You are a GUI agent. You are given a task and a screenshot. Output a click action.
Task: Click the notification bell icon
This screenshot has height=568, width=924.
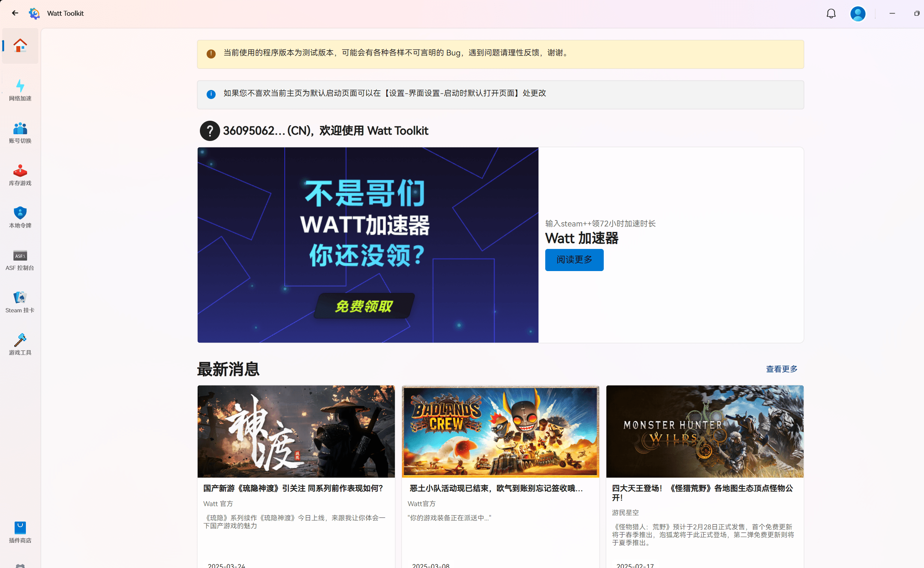831,13
